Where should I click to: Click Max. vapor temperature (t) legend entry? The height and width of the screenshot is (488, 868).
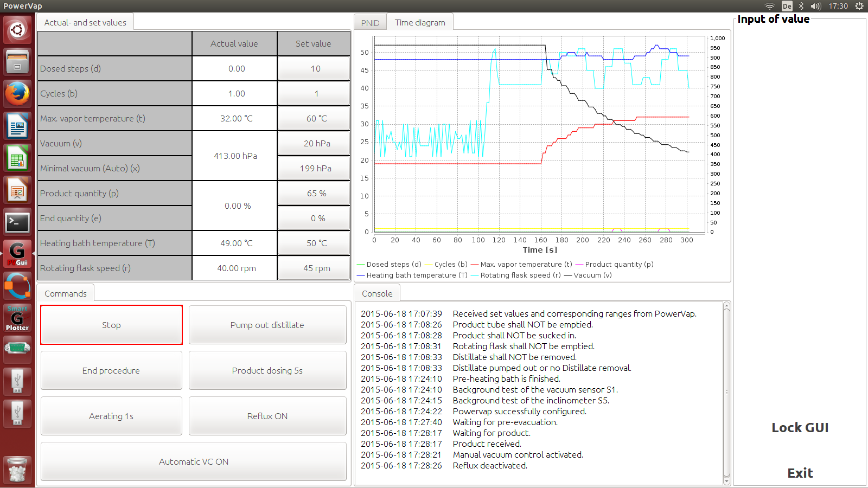[x=521, y=264]
